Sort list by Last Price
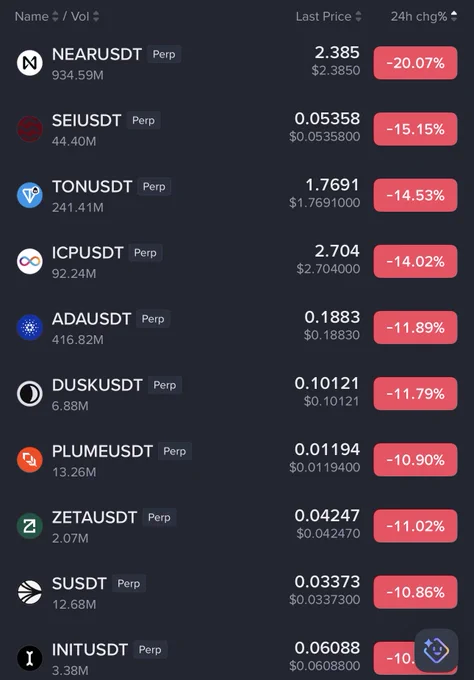 pyautogui.click(x=328, y=16)
